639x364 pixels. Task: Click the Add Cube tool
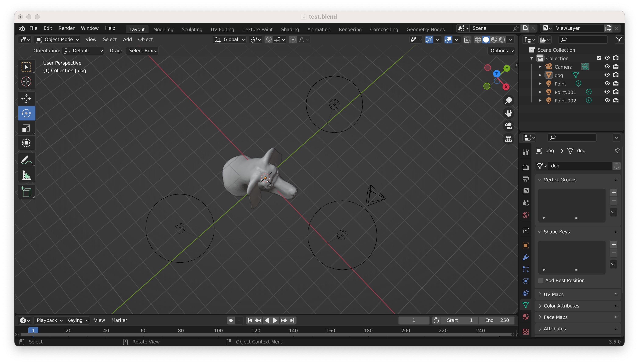(26, 192)
